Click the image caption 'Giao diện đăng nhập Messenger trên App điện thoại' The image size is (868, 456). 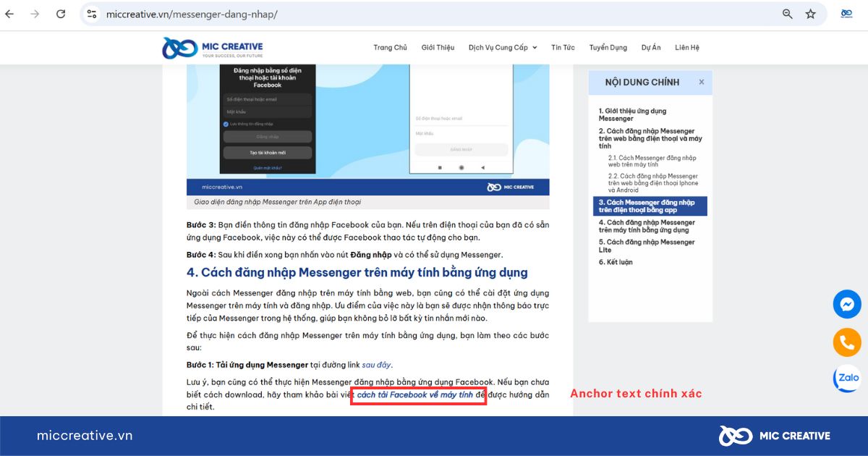[277, 202]
